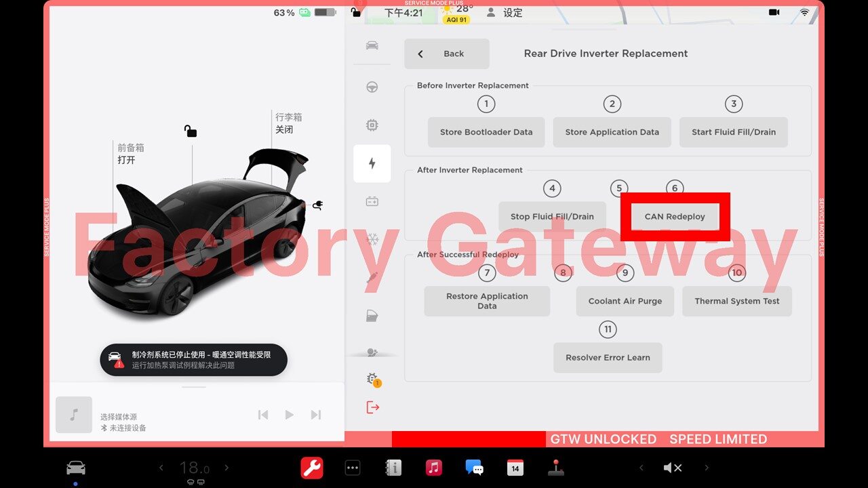This screenshot has height=488, width=868.
Task: Toggle the charge port plug icon
Action: point(317,205)
